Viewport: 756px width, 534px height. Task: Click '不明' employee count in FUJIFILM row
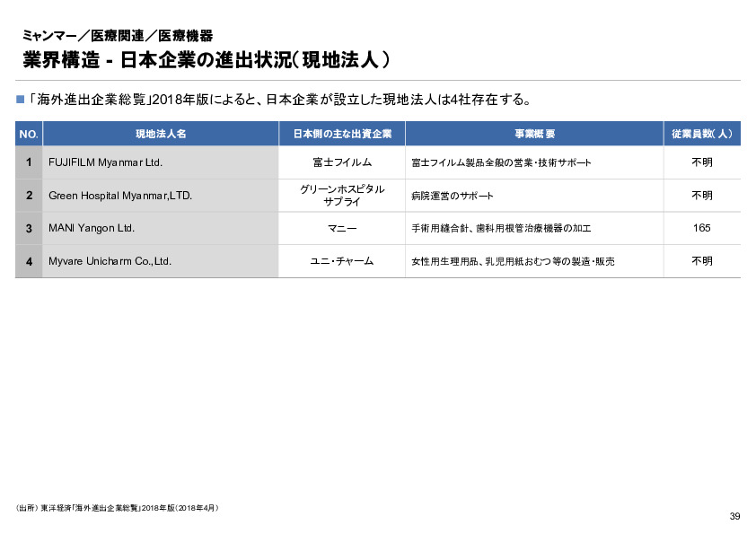(x=702, y=162)
